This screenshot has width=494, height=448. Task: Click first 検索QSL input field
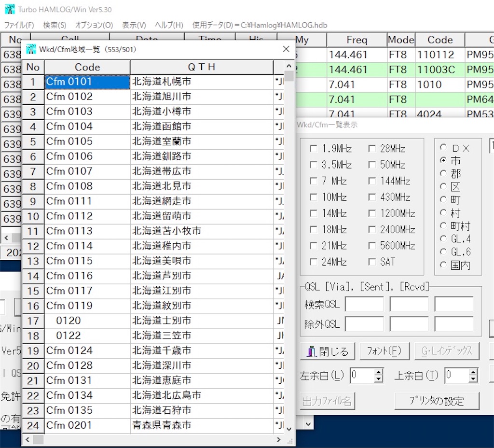point(365,304)
